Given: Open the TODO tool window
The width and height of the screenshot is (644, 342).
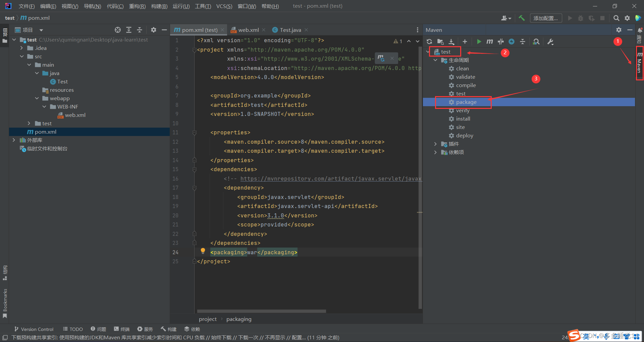Looking at the screenshot, I should 73,329.
